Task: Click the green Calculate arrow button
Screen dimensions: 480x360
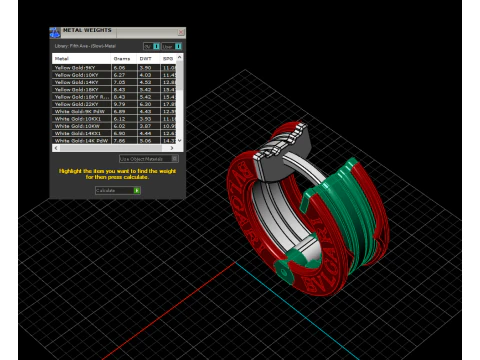Action: (x=137, y=190)
